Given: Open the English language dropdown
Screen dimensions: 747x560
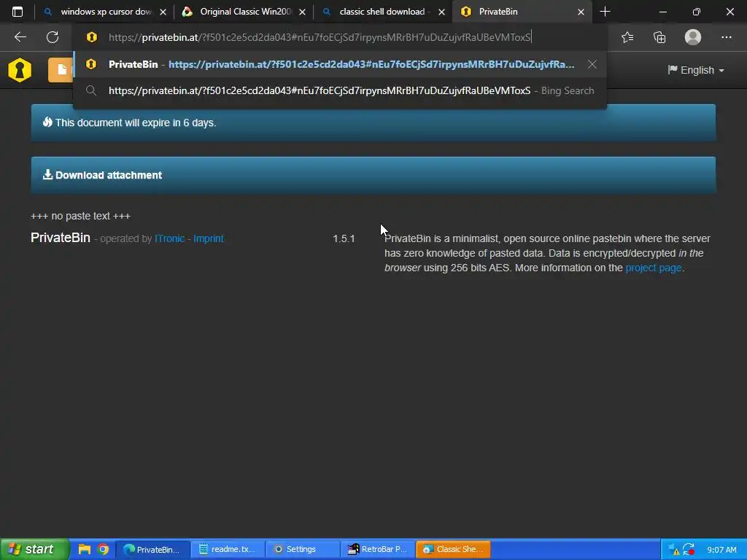Looking at the screenshot, I should pos(696,70).
